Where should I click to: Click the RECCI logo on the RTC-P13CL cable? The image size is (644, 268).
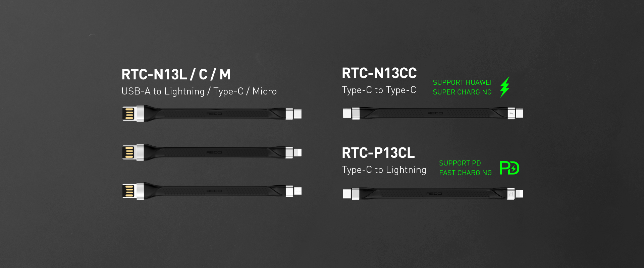[x=434, y=194]
